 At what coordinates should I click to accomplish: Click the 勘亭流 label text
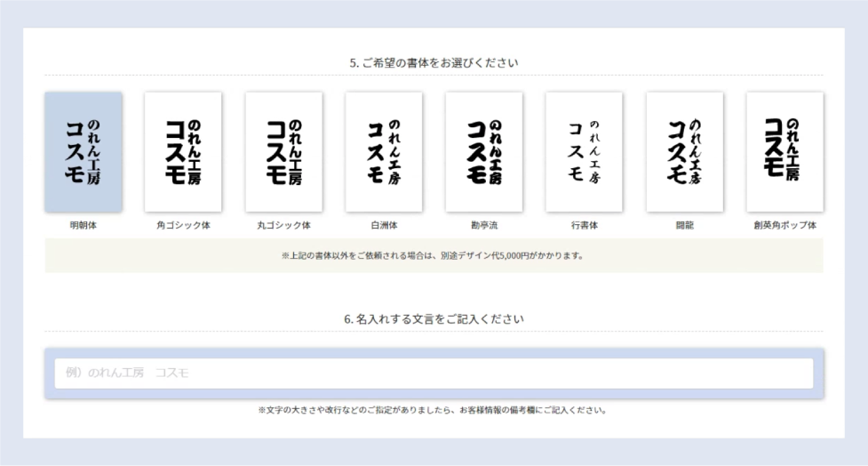pyautogui.click(x=484, y=226)
